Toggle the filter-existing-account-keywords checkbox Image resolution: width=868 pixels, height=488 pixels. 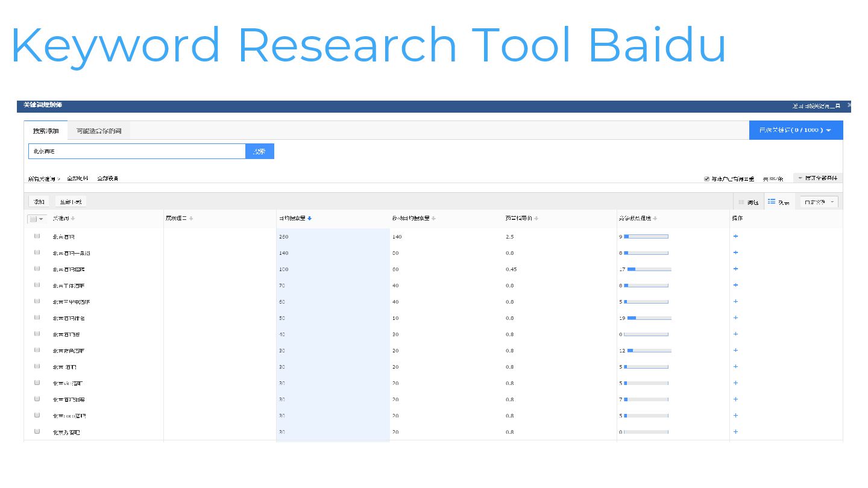tap(706, 179)
